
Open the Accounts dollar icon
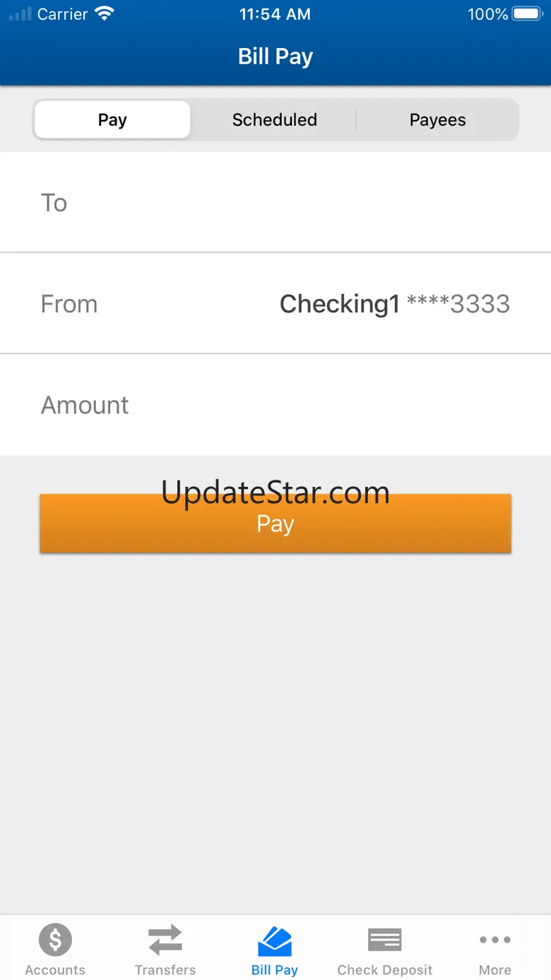coord(55,940)
